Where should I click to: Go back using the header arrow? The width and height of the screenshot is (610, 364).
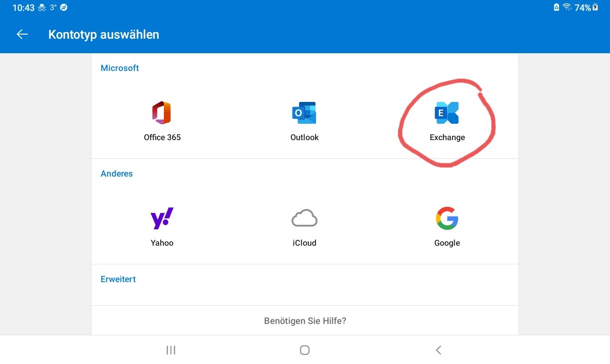coord(22,35)
